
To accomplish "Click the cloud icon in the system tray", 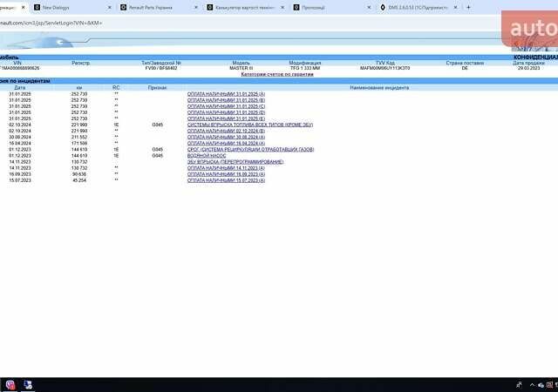I will click(541, 385).
